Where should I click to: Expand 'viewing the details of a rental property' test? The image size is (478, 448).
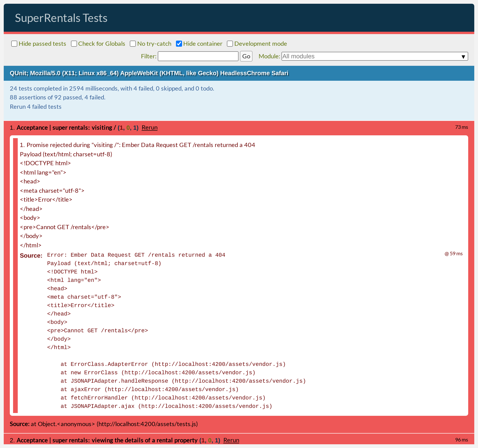coord(107,440)
